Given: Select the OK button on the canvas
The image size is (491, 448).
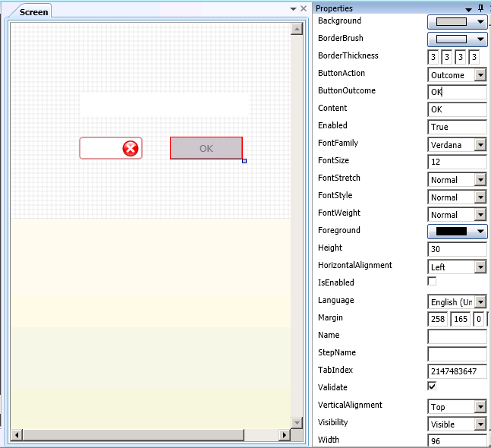Looking at the screenshot, I should tap(206, 148).
